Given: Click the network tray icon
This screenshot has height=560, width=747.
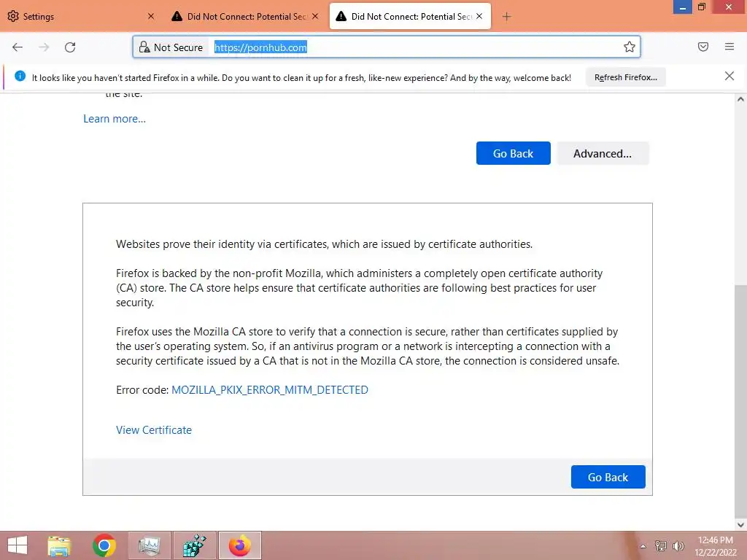Looking at the screenshot, I should pos(660,546).
